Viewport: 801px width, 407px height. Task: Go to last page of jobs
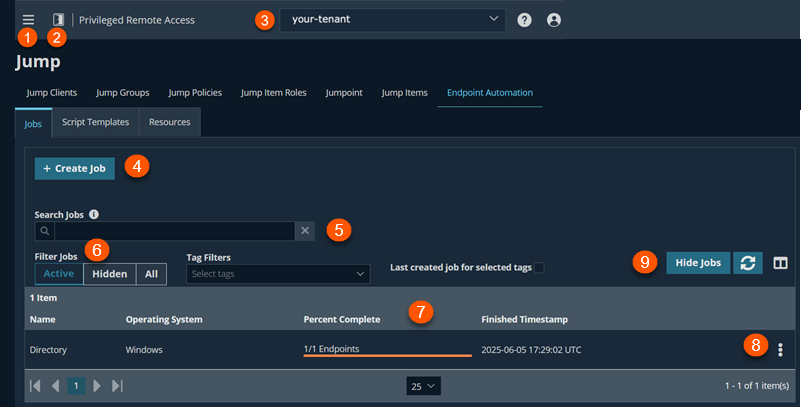117,386
